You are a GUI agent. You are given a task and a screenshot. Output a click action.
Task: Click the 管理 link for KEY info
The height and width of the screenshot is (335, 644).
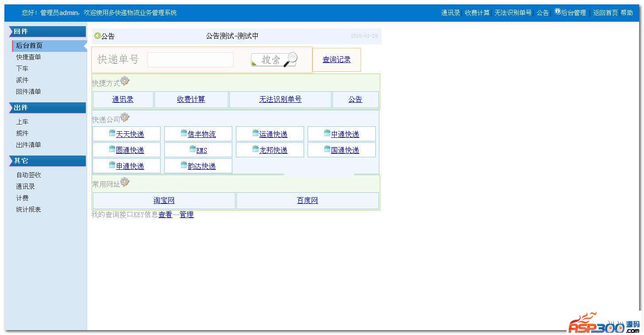point(186,214)
